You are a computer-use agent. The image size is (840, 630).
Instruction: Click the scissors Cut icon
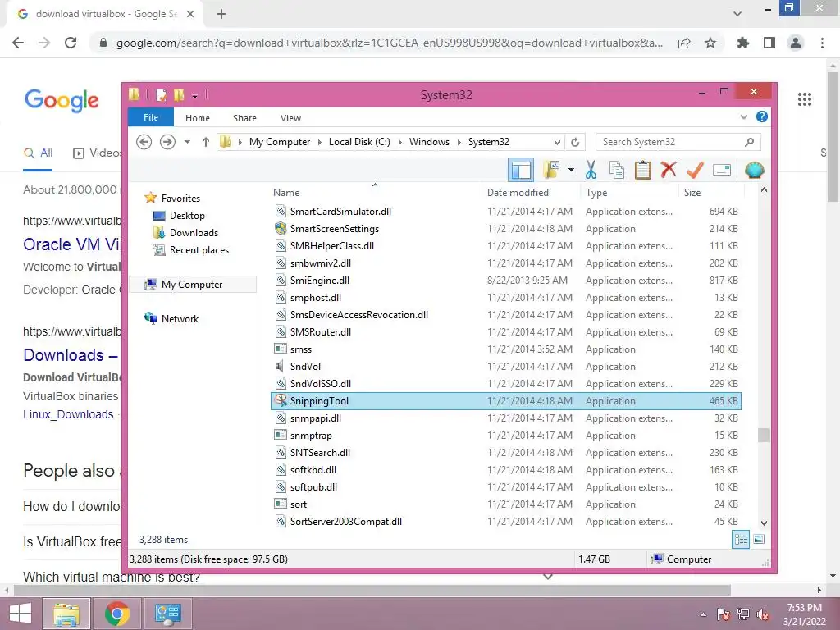pos(591,170)
